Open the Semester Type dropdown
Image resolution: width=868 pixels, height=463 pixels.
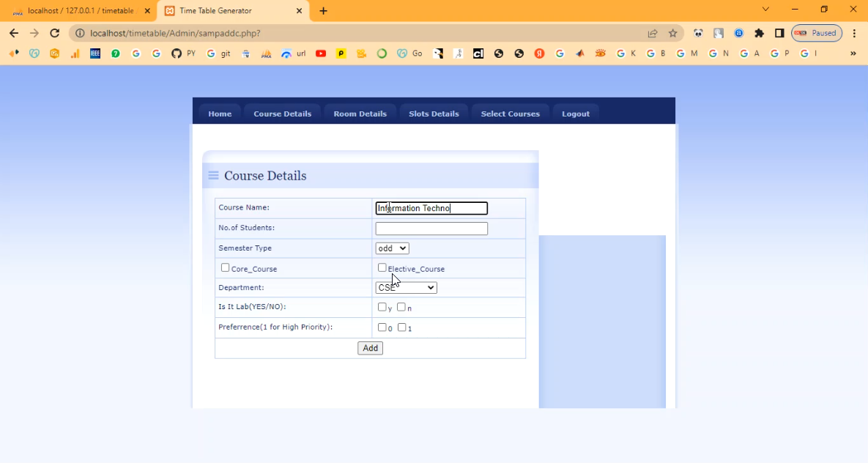(392, 248)
